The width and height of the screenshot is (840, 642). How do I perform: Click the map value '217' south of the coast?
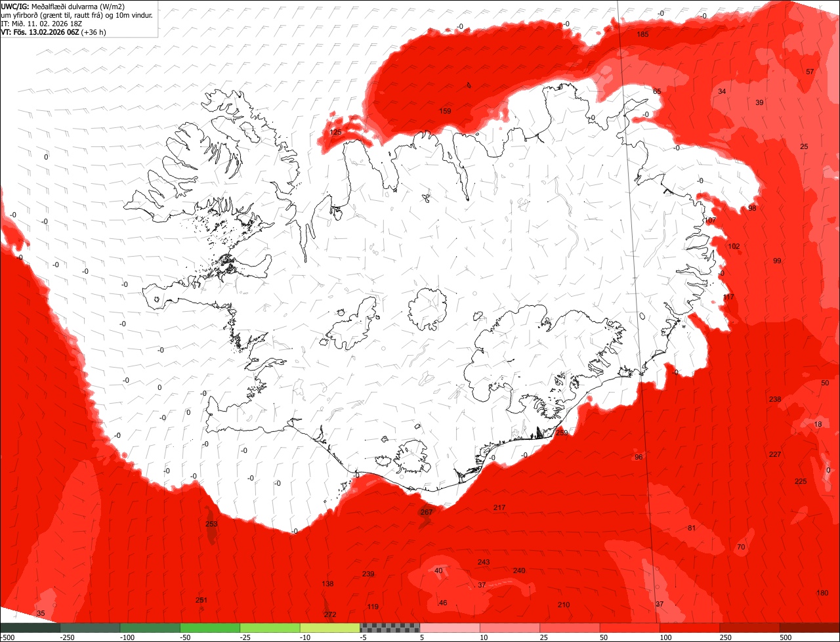[499, 507]
